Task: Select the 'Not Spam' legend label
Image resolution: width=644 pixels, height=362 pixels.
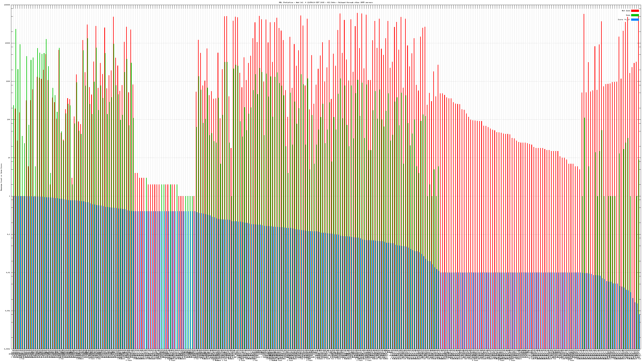Action: (x=626, y=11)
